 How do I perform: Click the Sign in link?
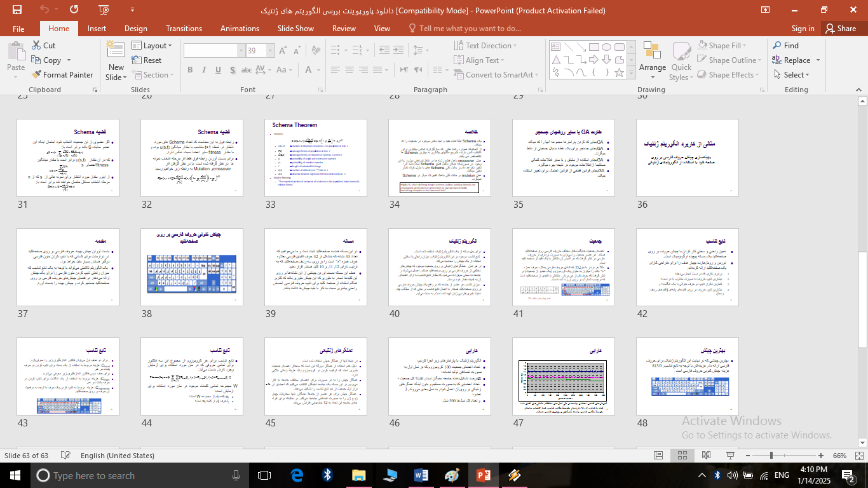[x=803, y=29]
